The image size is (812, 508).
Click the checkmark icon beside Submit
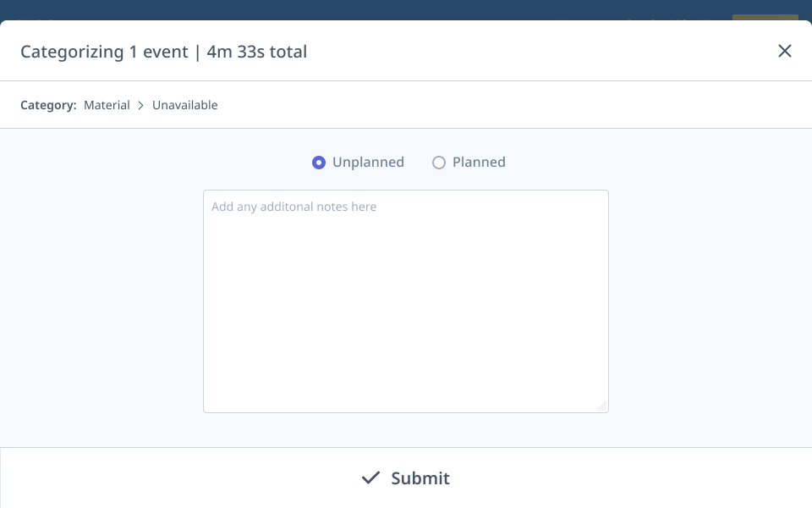[x=370, y=478]
